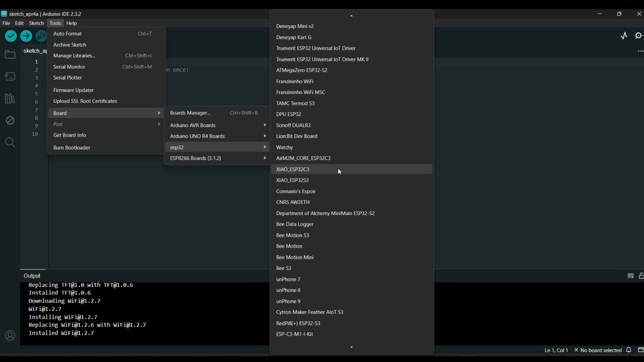Viewport: 644px width, 362px height.
Task: Click the notifications bell in the status bar
Action: (628, 350)
